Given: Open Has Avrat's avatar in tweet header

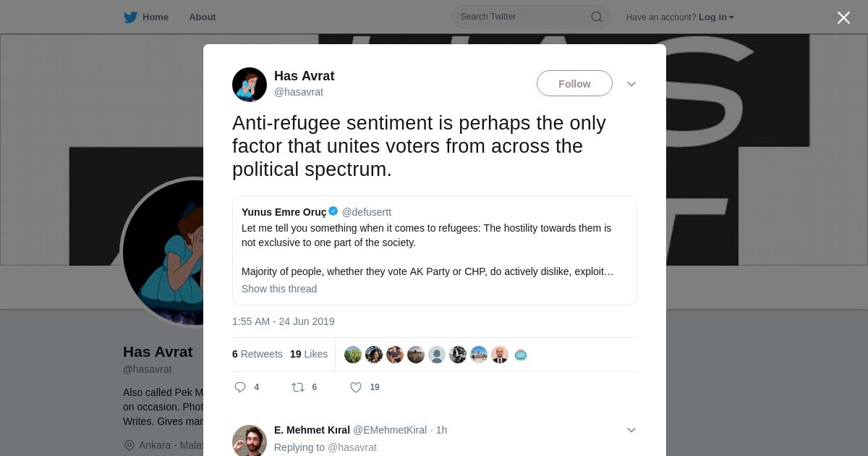Looking at the screenshot, I should 250,85.
